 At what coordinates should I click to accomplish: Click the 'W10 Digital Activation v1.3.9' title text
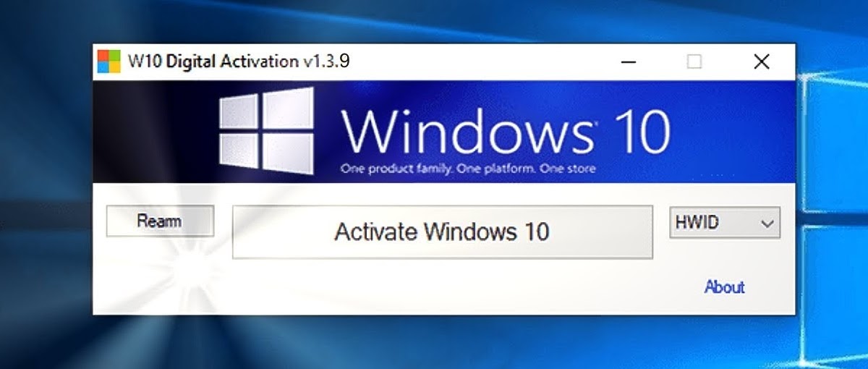coord(239,61)
